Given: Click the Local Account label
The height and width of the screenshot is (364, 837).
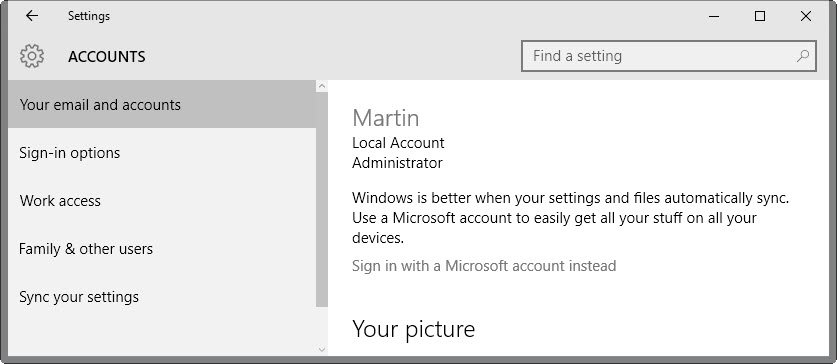Looking at the screenshot, I should coord(398,143).
